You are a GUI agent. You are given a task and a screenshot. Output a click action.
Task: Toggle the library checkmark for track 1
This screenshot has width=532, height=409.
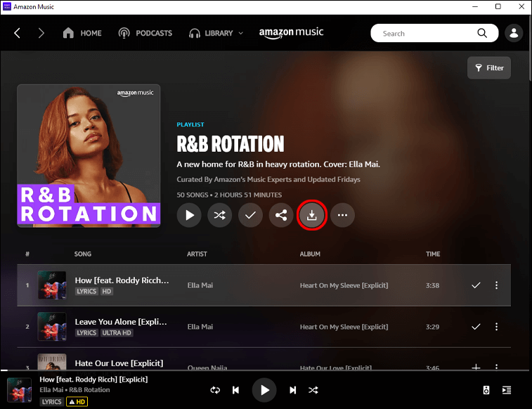click(476, 285)
